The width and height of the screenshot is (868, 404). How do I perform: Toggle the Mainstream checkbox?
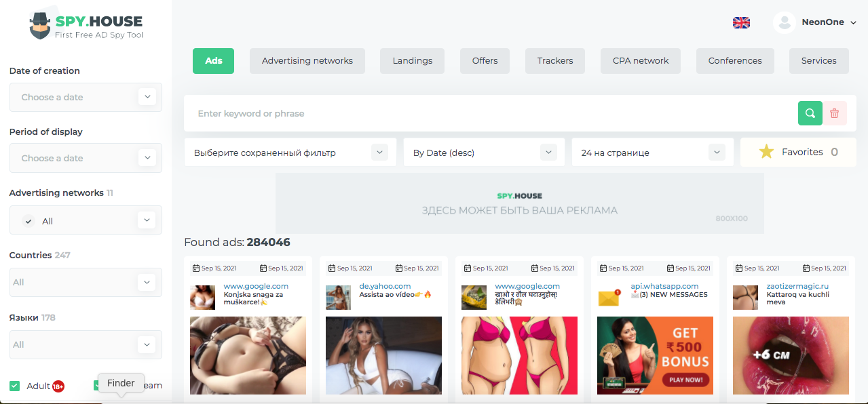tap(98, 386)
